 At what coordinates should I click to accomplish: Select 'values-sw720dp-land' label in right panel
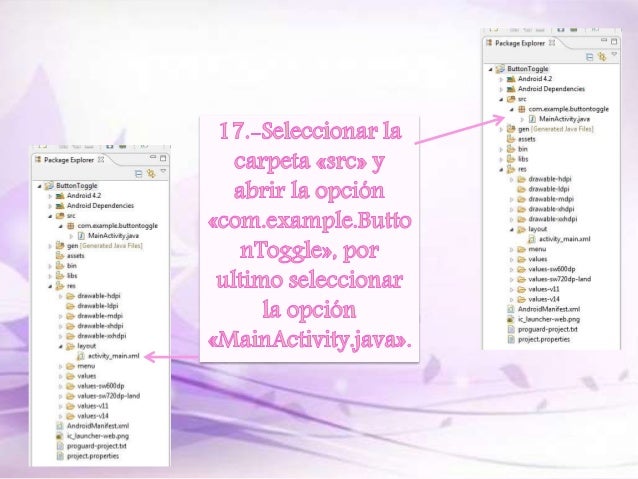[559, 279]
